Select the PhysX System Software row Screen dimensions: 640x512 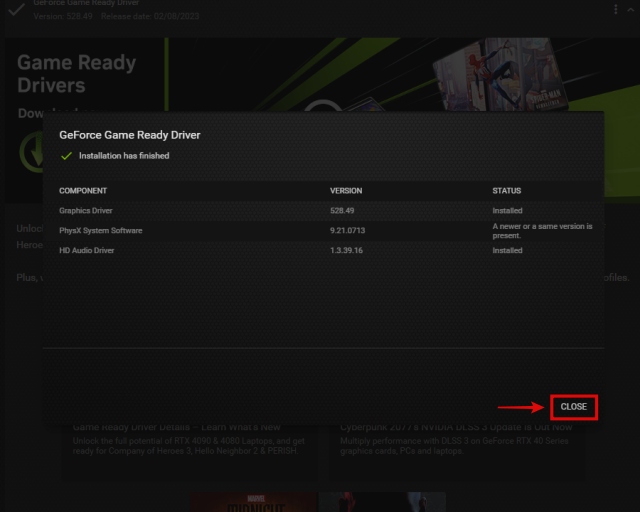pos(100,231)
